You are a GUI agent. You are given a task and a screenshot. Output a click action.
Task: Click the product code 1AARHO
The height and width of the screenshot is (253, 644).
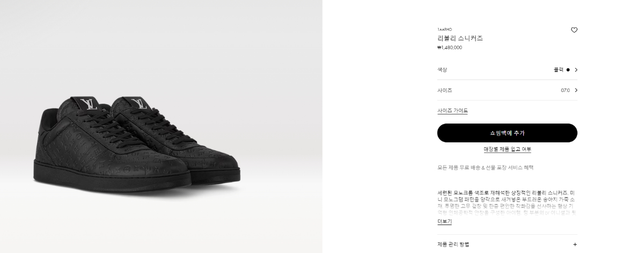coord(444,29)
